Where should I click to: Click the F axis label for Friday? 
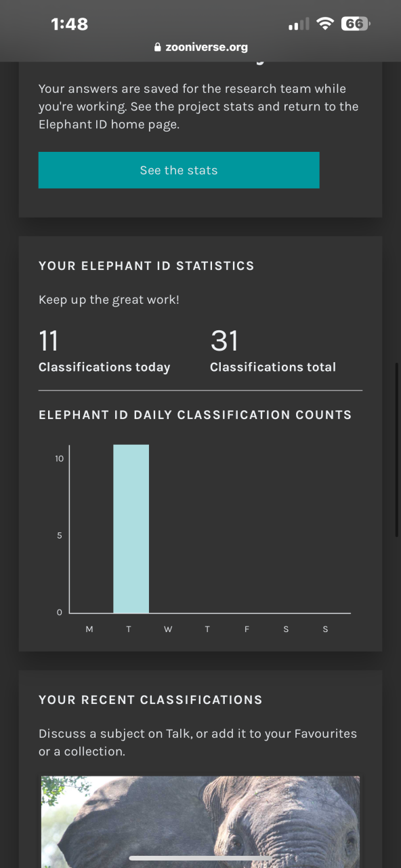coord(247,629)
